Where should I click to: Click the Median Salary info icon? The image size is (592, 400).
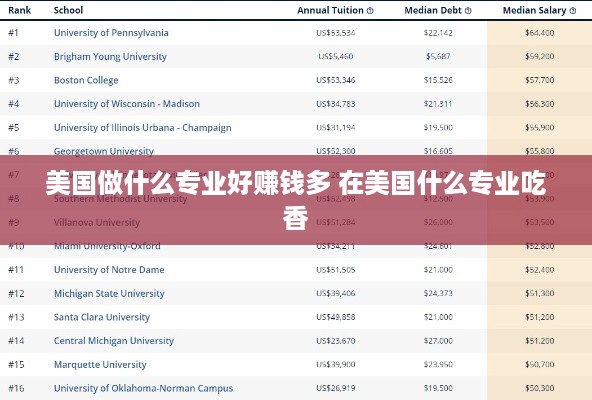pos(573,11)
